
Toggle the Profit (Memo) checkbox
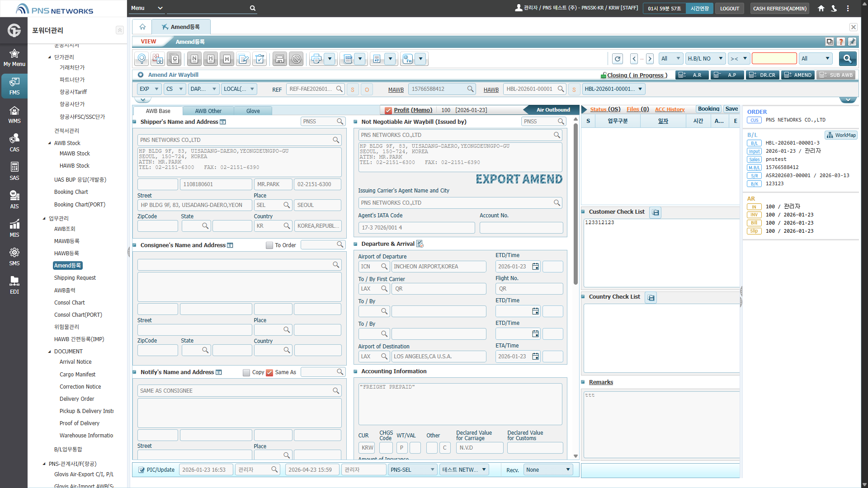tap(388, 110)
